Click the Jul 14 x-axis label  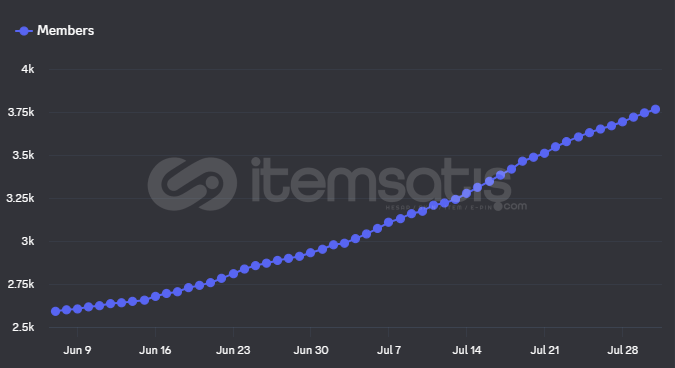pyautogui.click(x=467, y=350)
